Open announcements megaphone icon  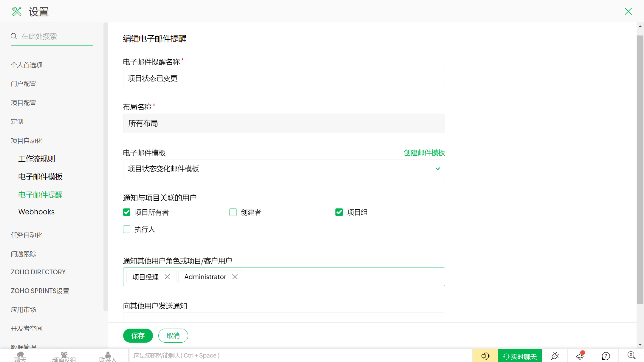tap(580, 356)
